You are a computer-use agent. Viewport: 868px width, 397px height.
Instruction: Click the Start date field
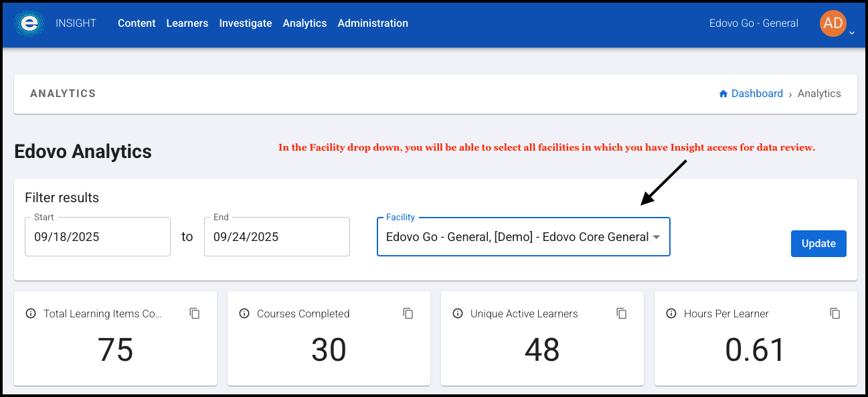coord(97,237)
